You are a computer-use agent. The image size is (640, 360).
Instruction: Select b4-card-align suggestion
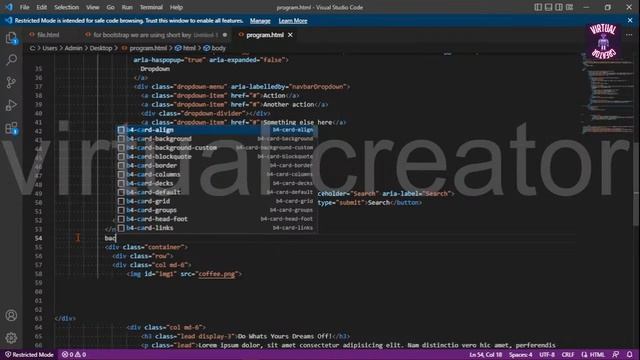pyautogui.click(x=216, y=130)
